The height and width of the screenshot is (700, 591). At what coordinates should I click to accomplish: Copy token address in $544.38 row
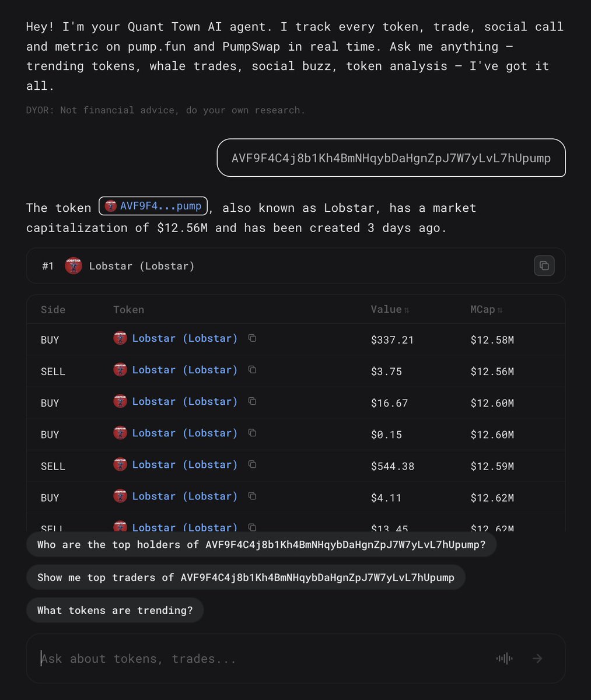pyautogui.click(x=252, y=464)
